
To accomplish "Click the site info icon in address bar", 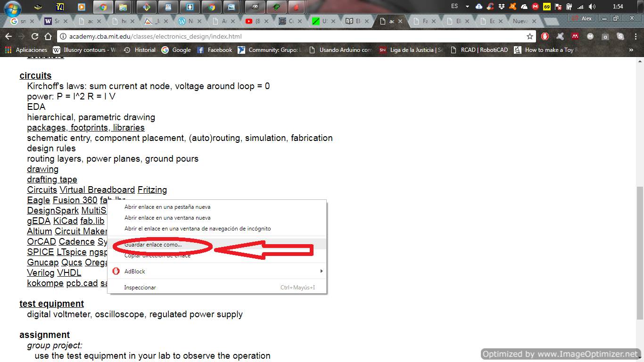I will (x=63, y=36).
